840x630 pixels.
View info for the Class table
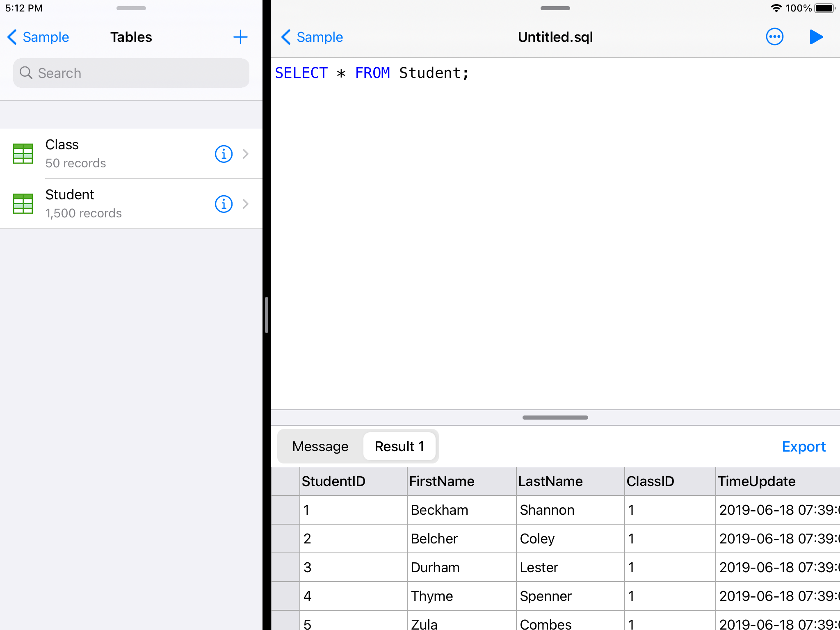223,154
